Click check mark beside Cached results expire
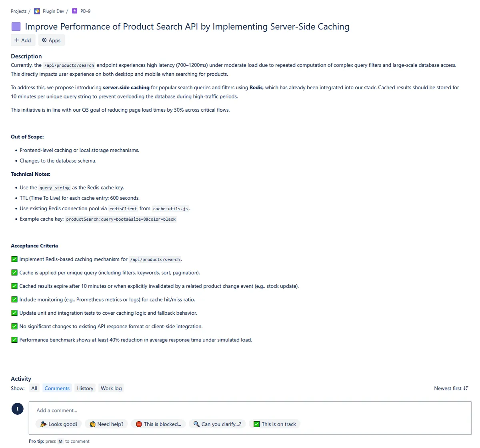The width and height of the screenshot is (480, 448). (14, 286)
